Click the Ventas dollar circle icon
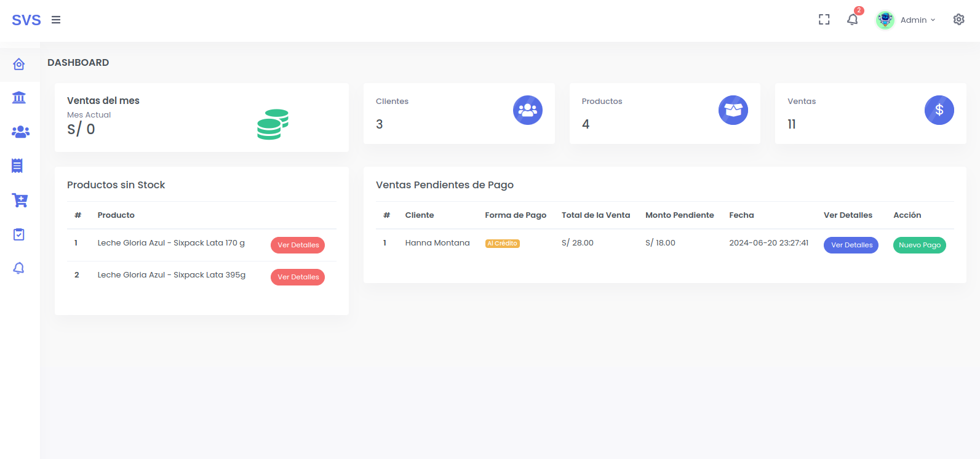Image resolution: width=980 pixels, height=459 pixels. (939, 110)
